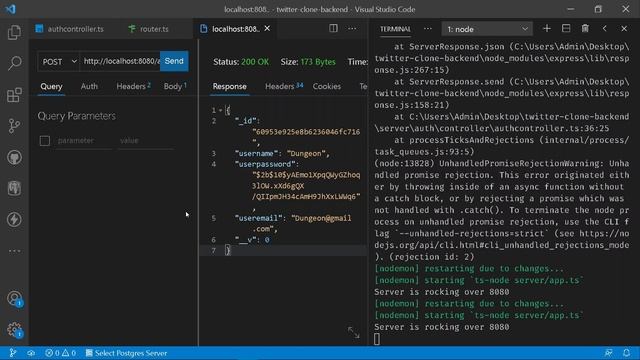The height and width of the screenshot is (360, 640).
Task: Open the Search view in activity bar
Action: tap(14, 63)
